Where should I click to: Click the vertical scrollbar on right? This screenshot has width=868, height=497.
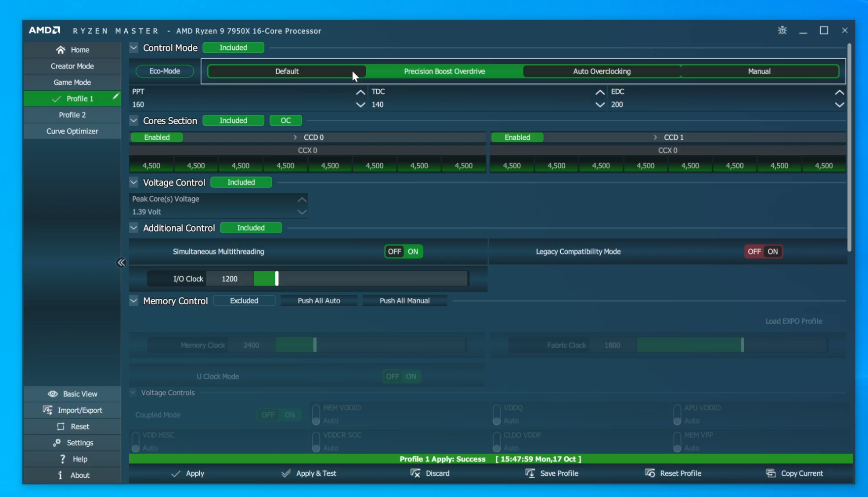tap(849, 148)
